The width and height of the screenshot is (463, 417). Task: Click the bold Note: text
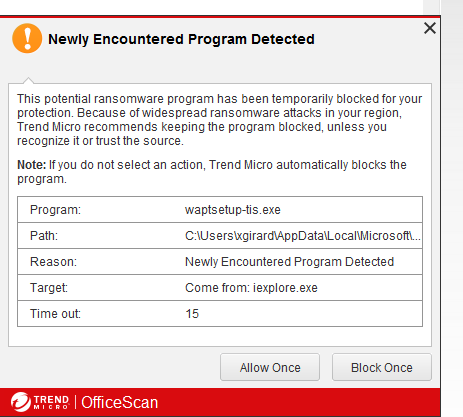(32, 165)
